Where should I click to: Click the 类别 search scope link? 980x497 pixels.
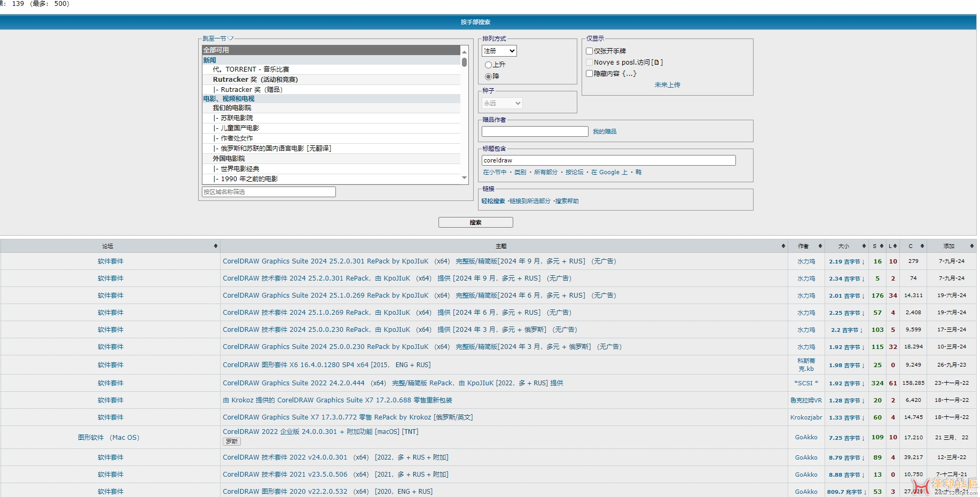520,173
